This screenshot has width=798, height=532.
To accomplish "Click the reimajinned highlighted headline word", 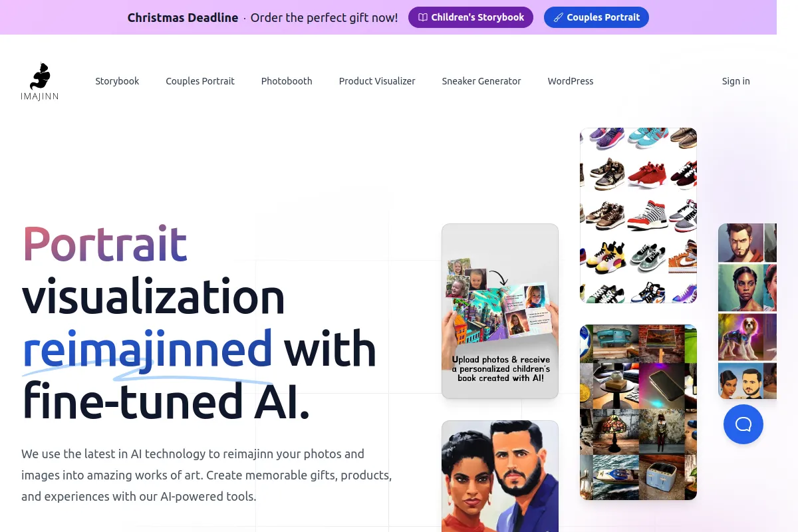I will tap(148, 349).
